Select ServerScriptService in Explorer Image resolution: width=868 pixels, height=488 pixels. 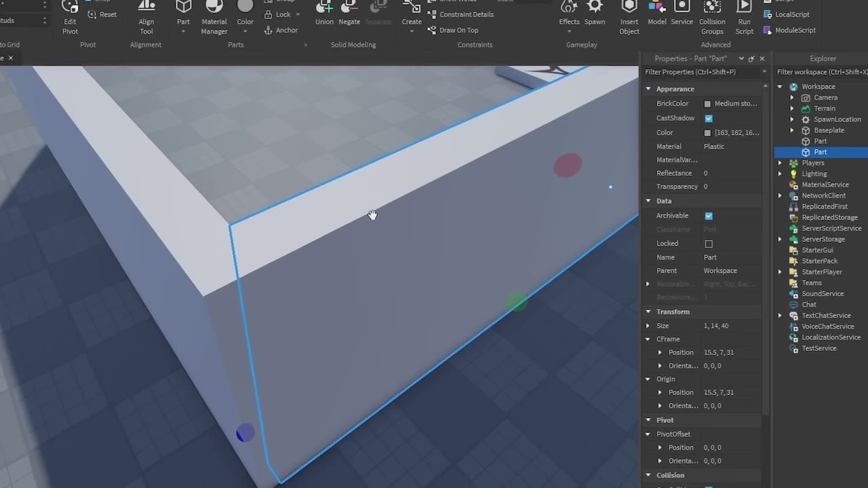pyautogui.click(x=831, y=228)
